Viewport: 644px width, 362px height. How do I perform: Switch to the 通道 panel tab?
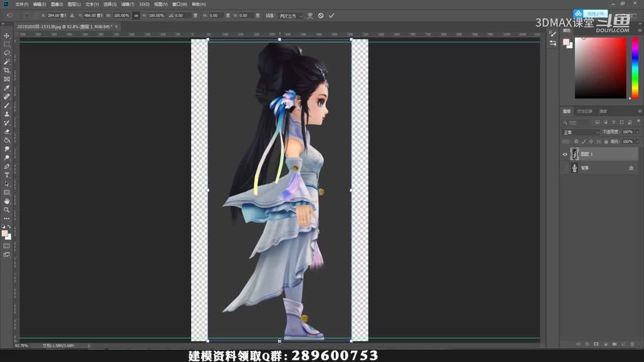[x=603, y=111]
